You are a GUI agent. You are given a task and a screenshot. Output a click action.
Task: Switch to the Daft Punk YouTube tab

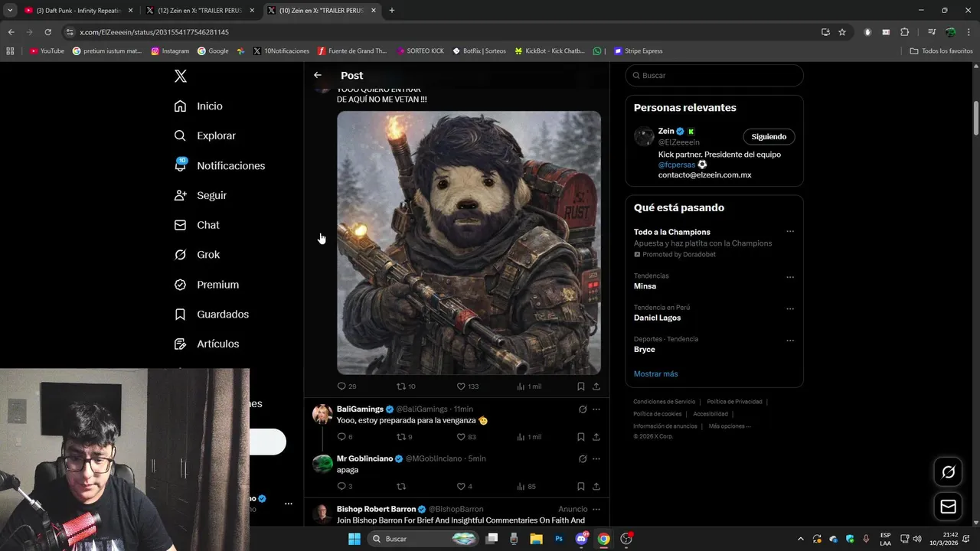tap(78, 11)
